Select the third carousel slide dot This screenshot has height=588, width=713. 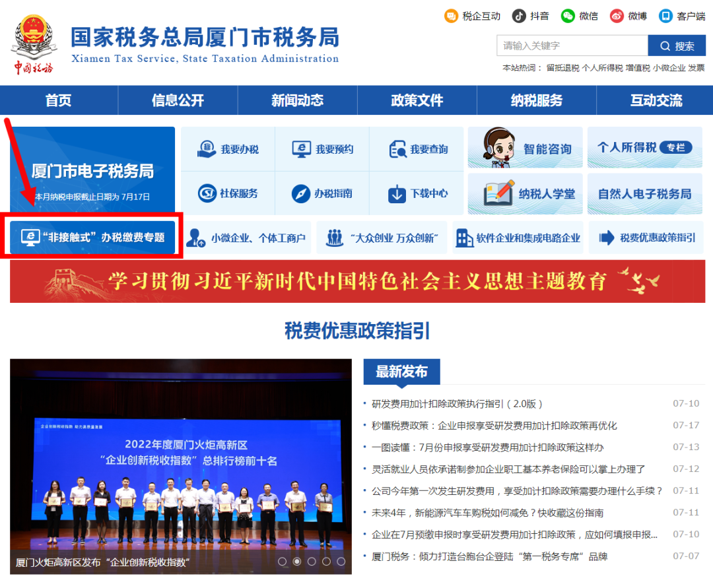(x=312, y=562)
